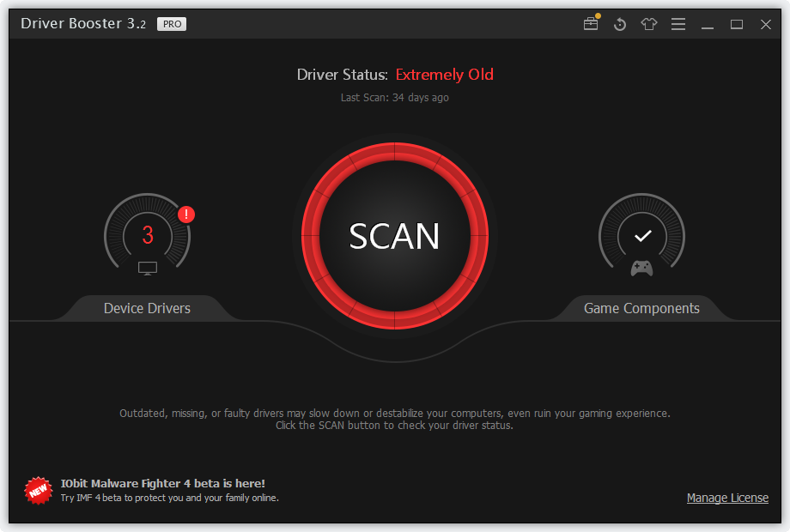Open the Manage License link
Image resolution: width=790 pixels, height=532 pixels.
coord(727,498)
